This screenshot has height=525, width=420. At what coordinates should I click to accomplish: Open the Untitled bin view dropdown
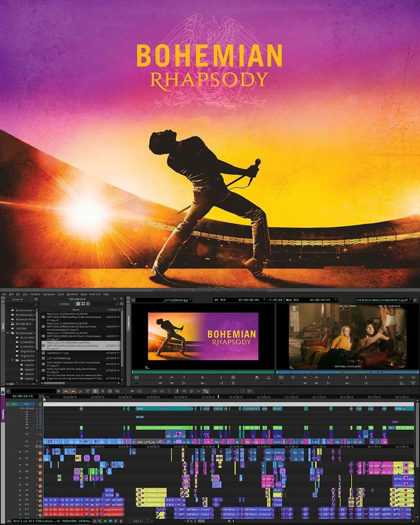click(66, 303)
